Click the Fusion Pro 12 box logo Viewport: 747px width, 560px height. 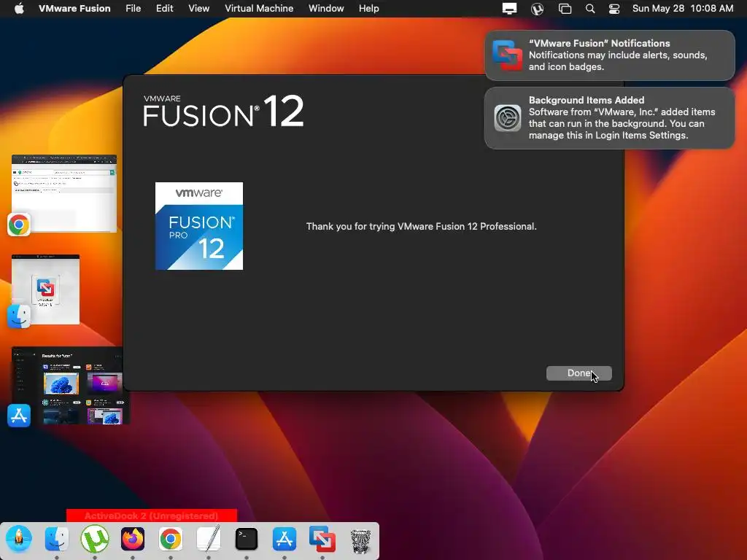[199, 226]
